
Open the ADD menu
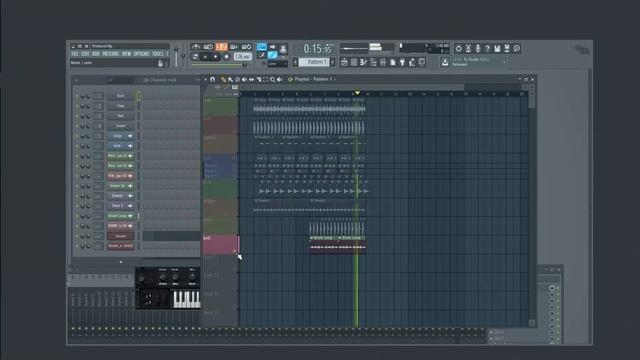coord(96,54)
